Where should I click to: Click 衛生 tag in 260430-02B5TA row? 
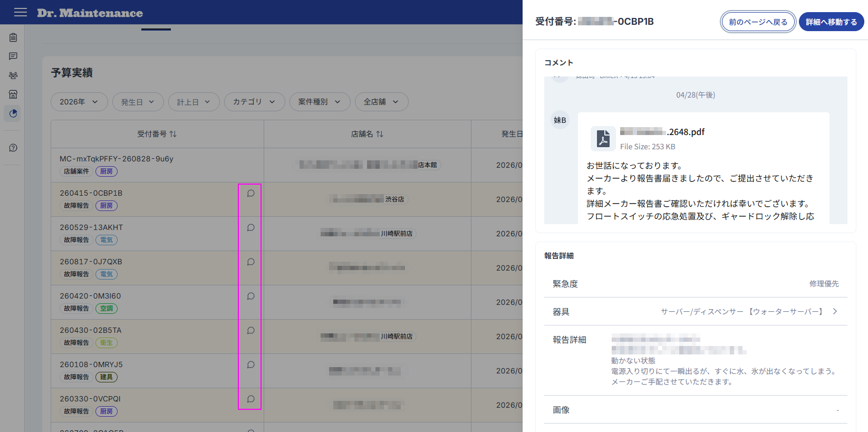click(107, 343)
